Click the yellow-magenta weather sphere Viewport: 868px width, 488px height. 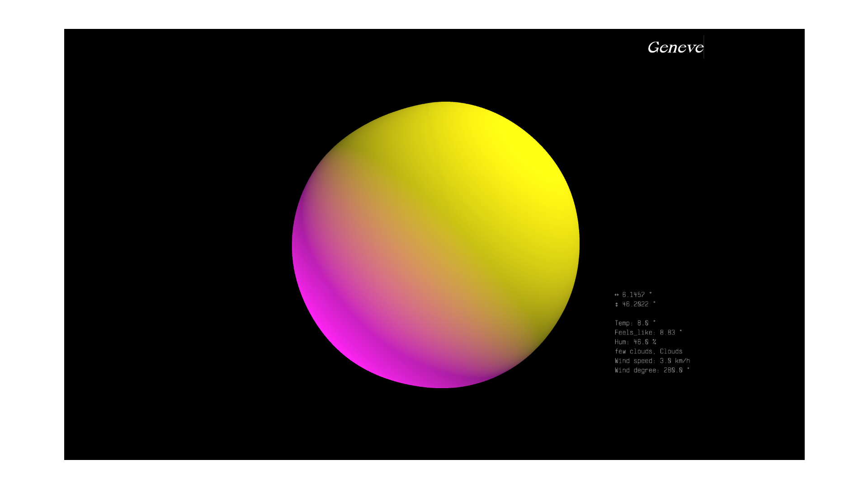coord(436,245)
